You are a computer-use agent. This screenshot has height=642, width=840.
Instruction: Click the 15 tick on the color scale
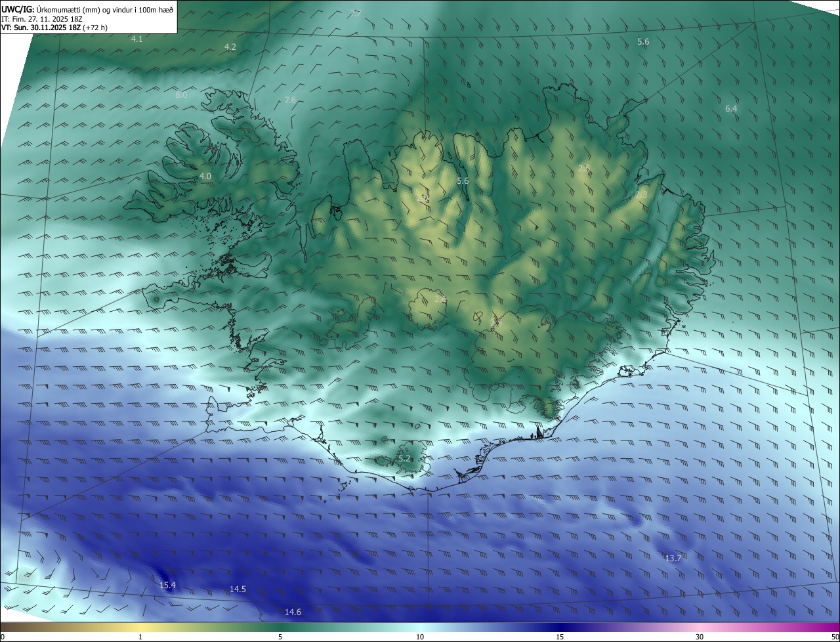click(560, 637)
